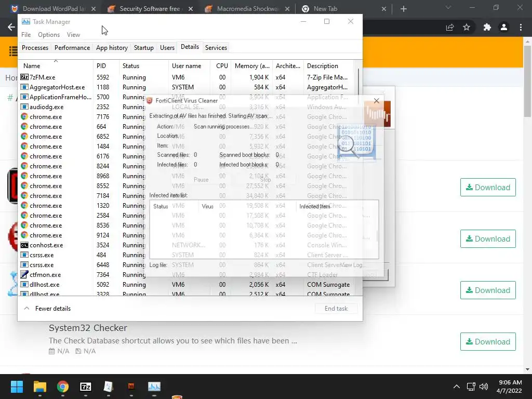
Task: Click the 7zFM.exe process icon
Action: point(24,77)
